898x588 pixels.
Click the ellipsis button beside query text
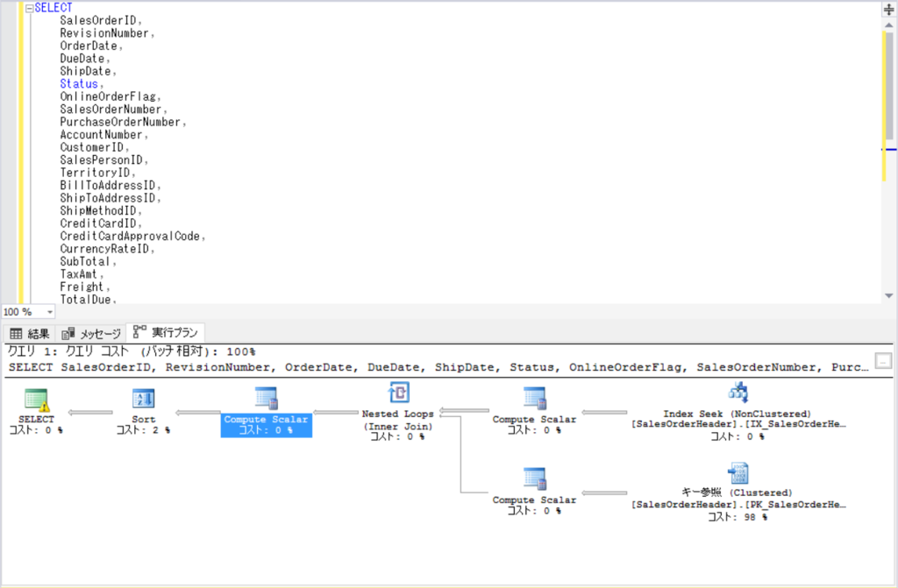tap(883, 361)
